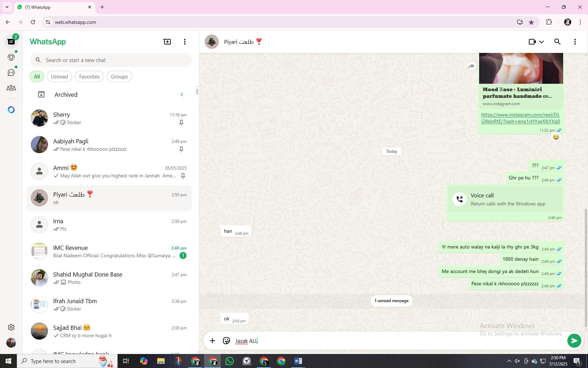This screenshot has height=368, width=588.
Task: Open the Chats icon in left sidebar
Action: pos(11,42)
